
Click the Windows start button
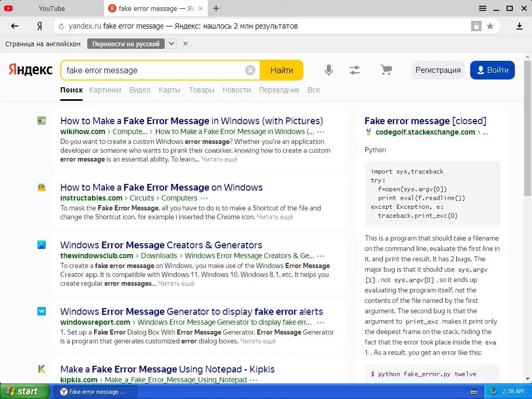tap(24, 391)
